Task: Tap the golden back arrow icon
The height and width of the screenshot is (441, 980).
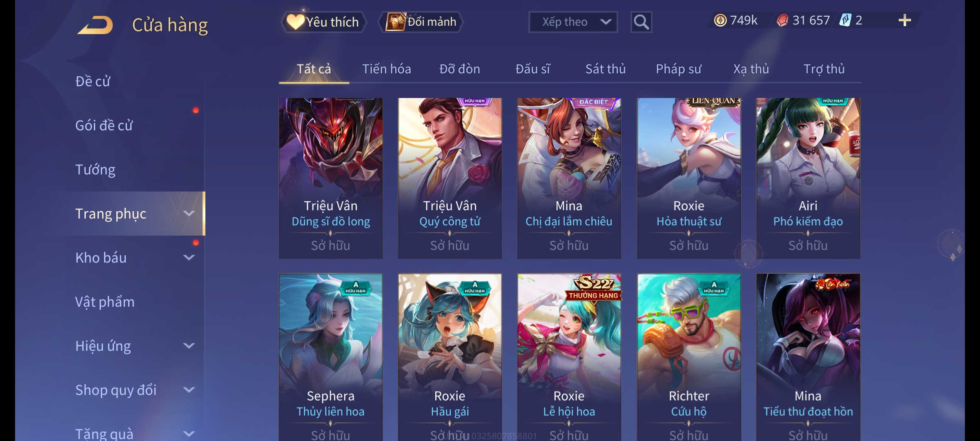Action: (95, 25)
